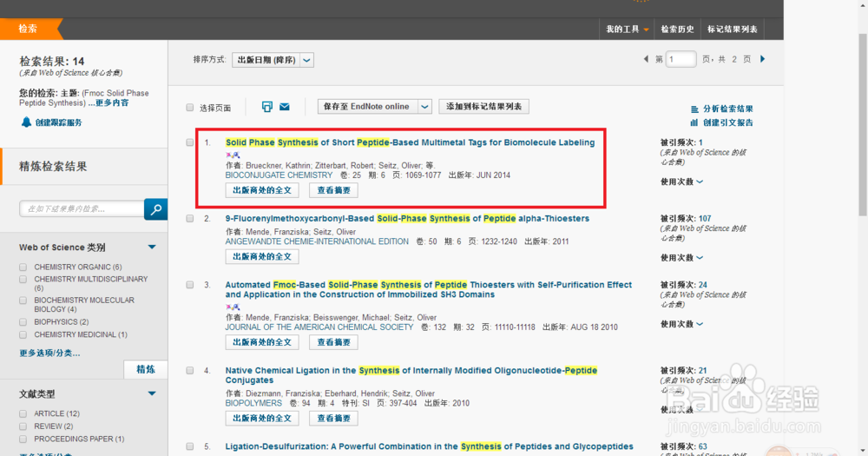Screen dimensions: 868x456
Task: Click the magnifier search-within-results icon
Action: (155, 208)
